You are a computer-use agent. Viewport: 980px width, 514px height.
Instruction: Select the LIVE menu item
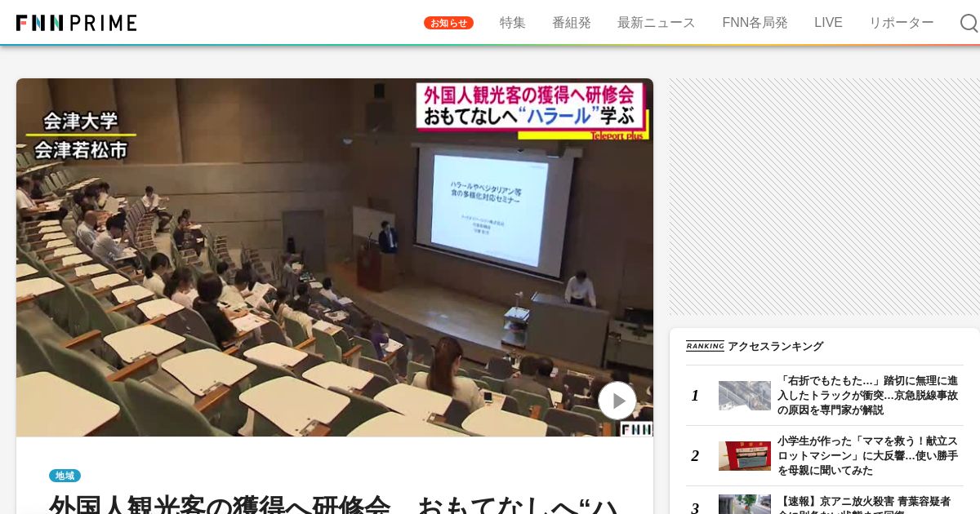pyautogui.click(x=828, y=23)
